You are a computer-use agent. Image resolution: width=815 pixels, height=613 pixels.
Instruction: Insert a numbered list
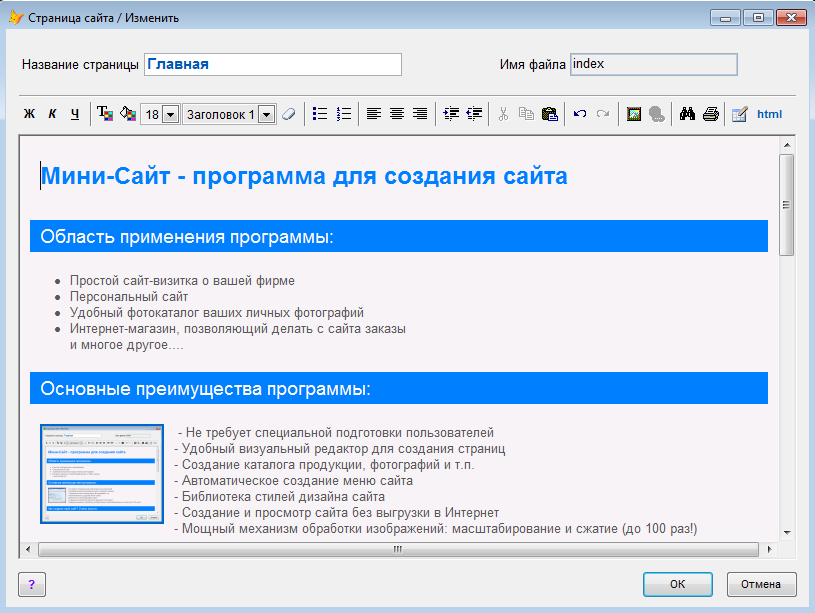[344, 114]
